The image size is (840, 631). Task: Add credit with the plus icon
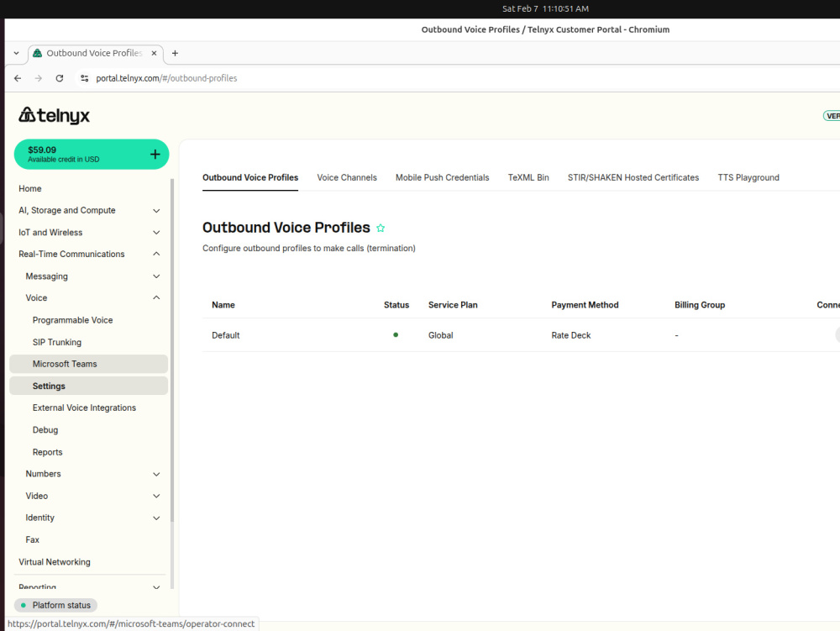coord(155,155)
